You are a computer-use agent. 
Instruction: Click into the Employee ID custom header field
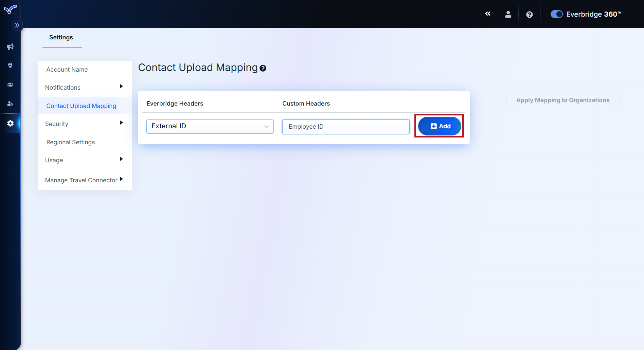click(346, 127)
